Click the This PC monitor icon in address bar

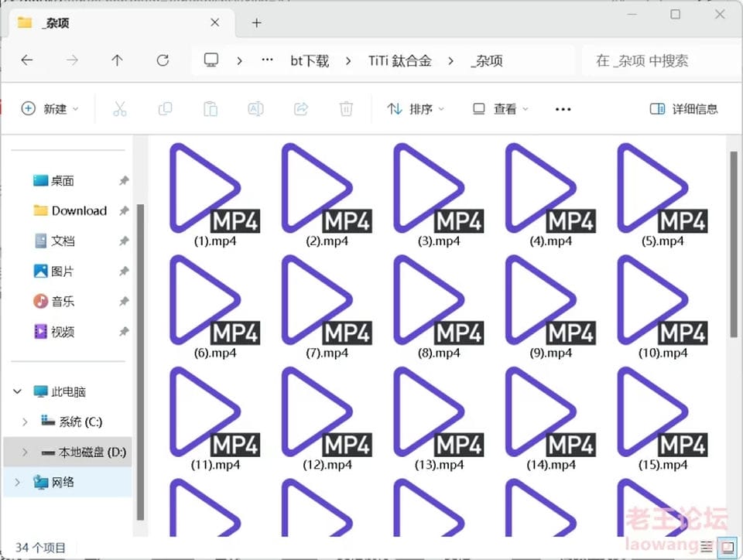coord(211,60)
